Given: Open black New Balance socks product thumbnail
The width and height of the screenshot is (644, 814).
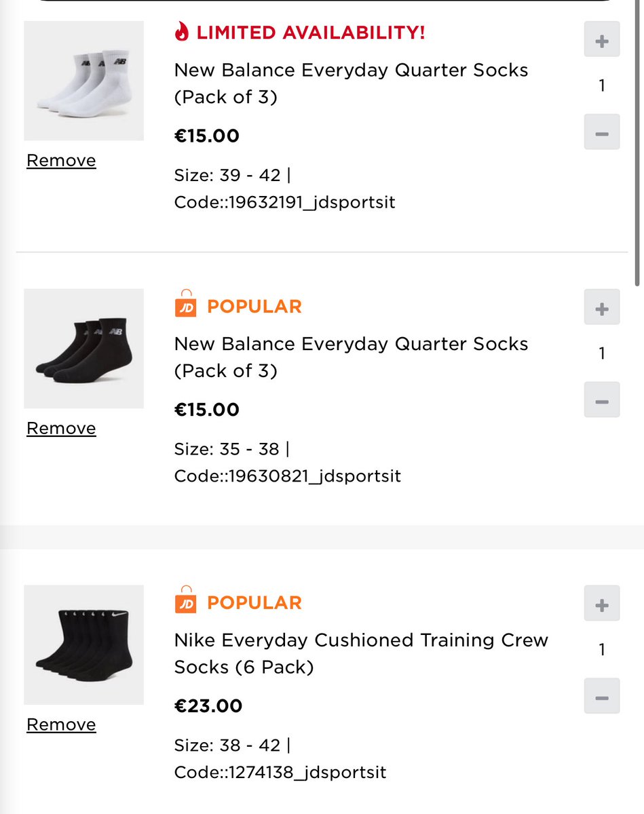Looking at the screenshot, I should coord(83,349).
